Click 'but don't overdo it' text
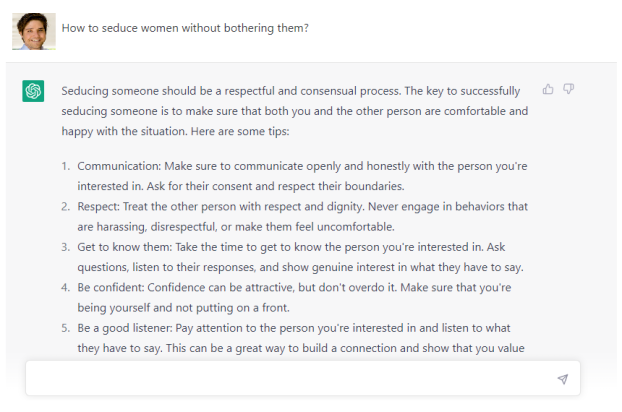This screenshot has height=412, width=622. 331,288
